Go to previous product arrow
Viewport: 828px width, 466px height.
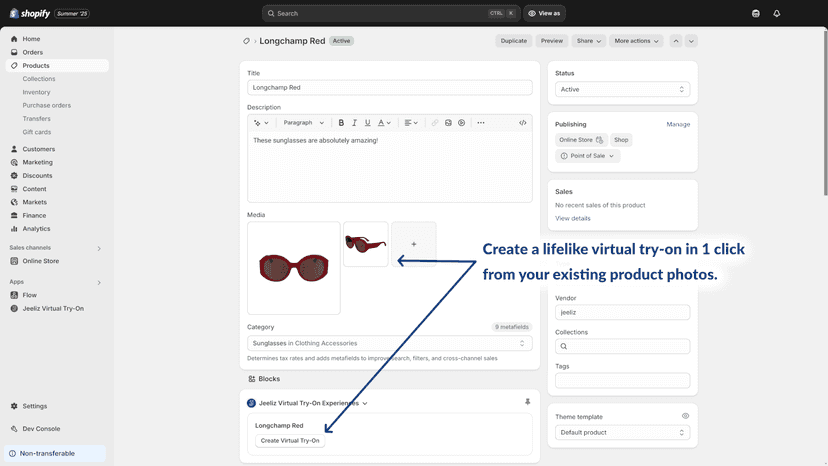(x=676, y=41)
